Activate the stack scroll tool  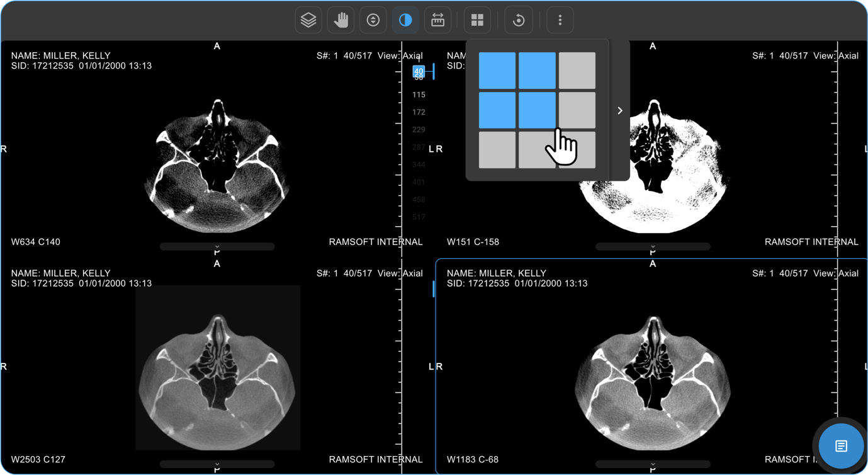click(x=373, y=20)
